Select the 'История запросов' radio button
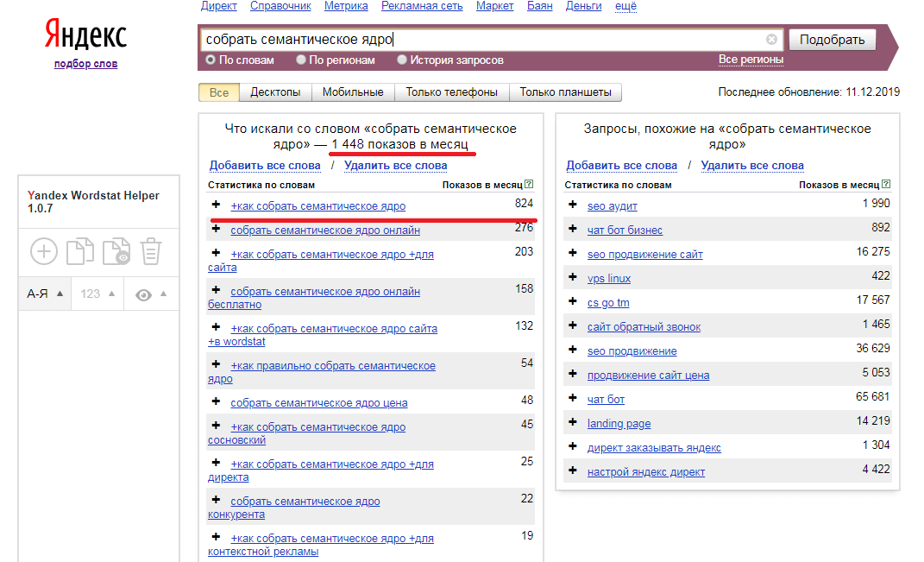The height and width of the screenshot is (562, 924). click(x=402, y=60)
